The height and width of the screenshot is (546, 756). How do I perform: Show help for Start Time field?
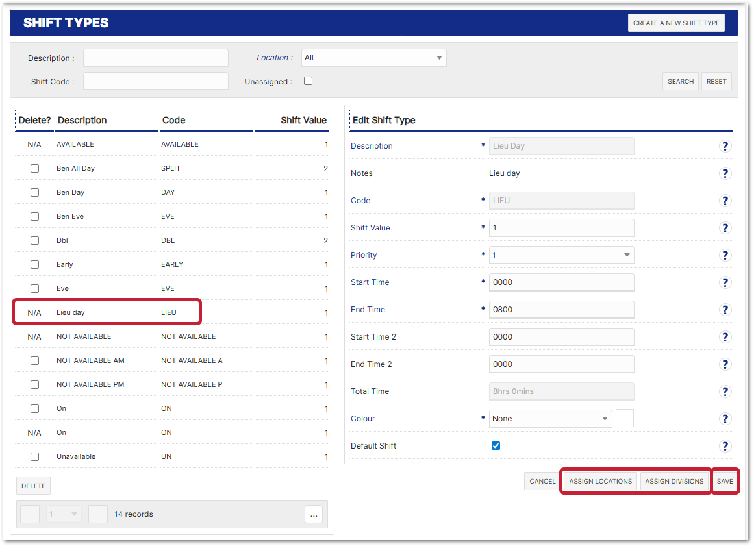point(725,282)
